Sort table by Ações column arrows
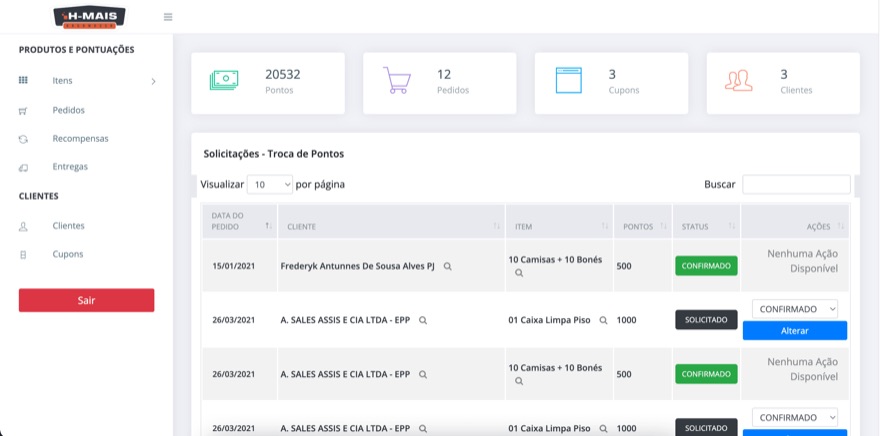 [841, 226]
